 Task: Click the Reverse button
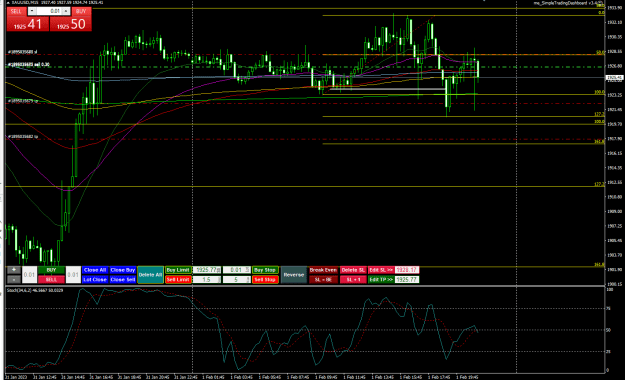(294, 275)
